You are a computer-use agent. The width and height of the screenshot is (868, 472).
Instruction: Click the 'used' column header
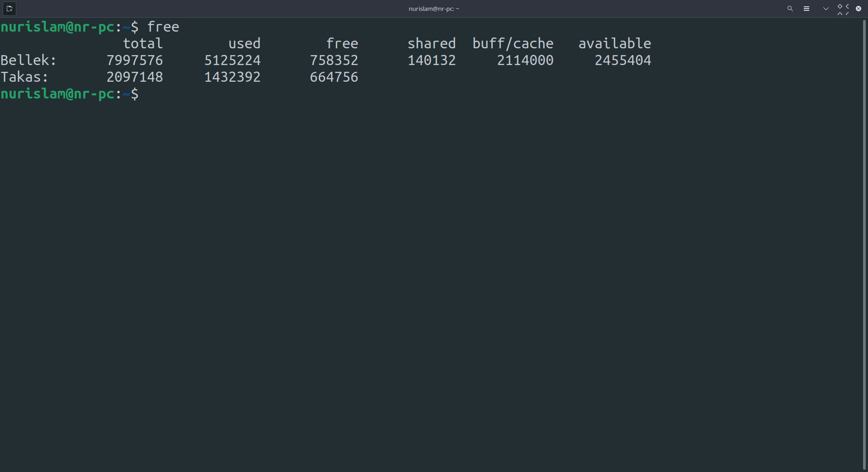[244, 44]
